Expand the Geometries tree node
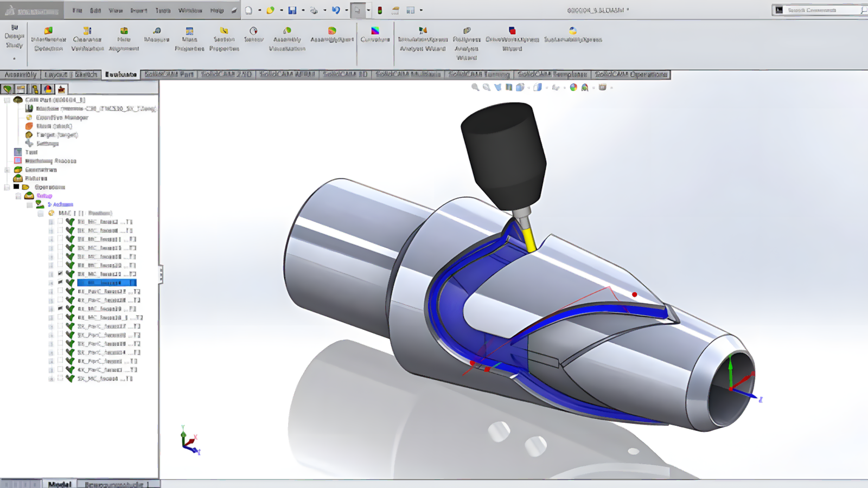 (7, 170)
